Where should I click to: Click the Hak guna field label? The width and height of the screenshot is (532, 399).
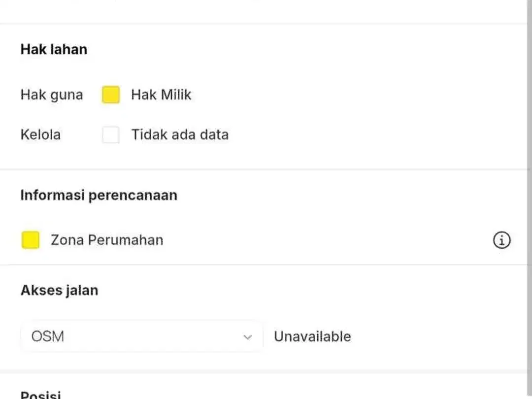[x=52, y=95]
